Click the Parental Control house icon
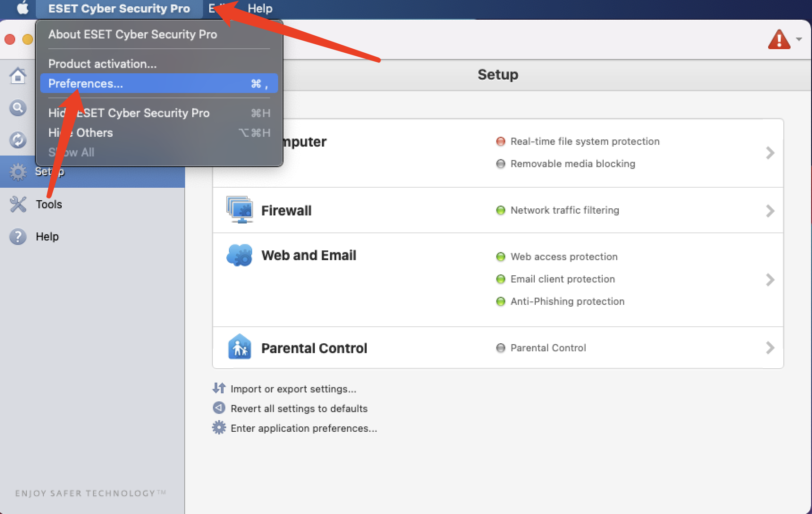This screenshot has width=812, height=514. (240, 347)
